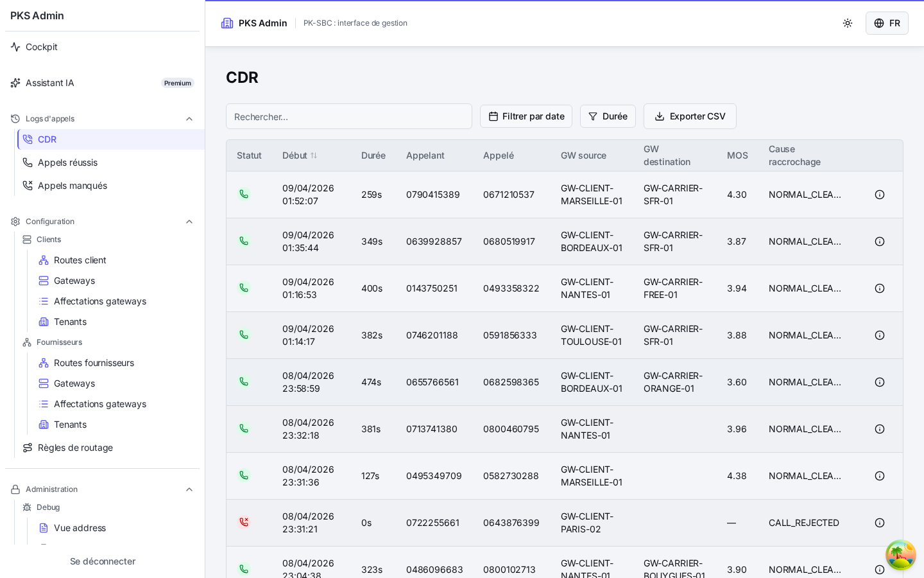
Task: Click the green phone status of 01:14:17 call
Action: click(x=244, y=335)
